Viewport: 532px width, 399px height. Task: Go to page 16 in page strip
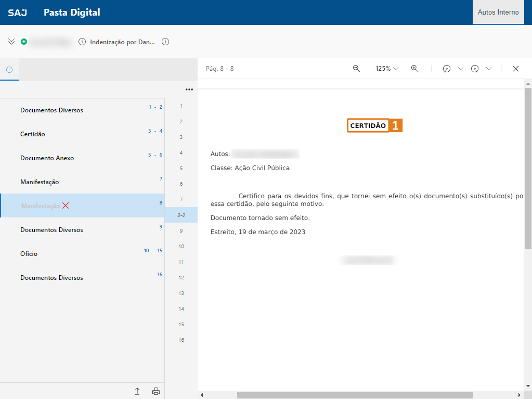click(181, 340)
